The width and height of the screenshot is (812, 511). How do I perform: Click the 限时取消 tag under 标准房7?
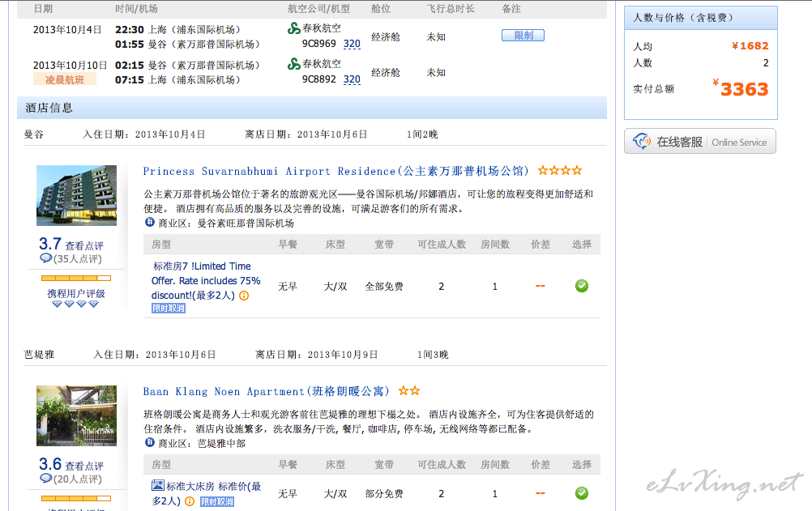pyautogui.click(x=169, y=308)
